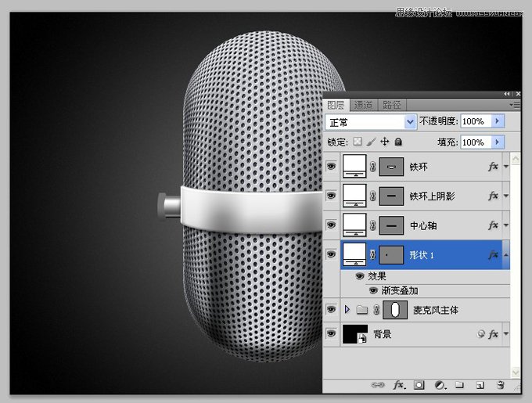Click the 不透明度 100% value field

[x=476, y=121]
